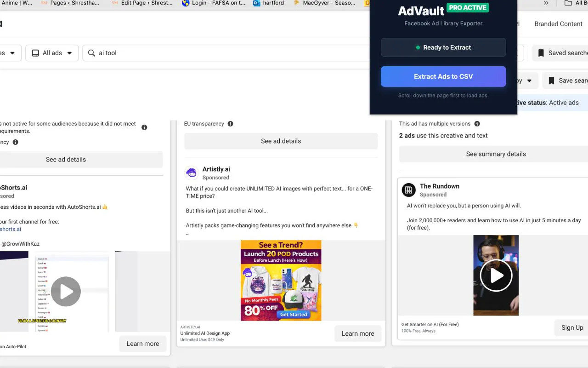
Task: Click See ad details above AutoShorts.ai ad
Action: (80, 160)
